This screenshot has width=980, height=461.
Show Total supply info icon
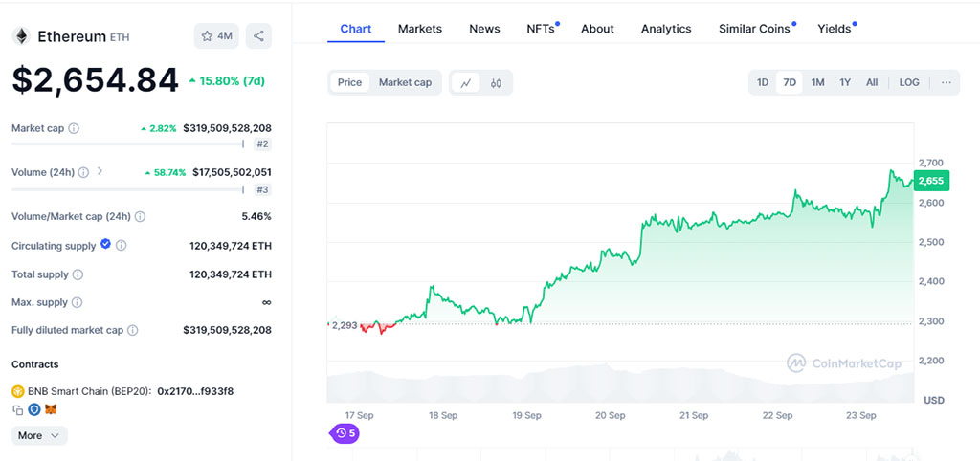[78, 274]
